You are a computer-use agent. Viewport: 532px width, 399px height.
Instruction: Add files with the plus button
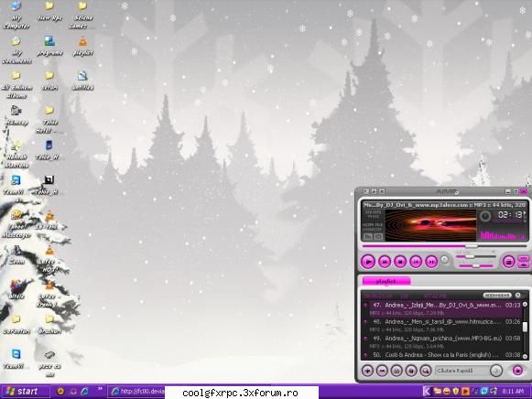[367, 371]
